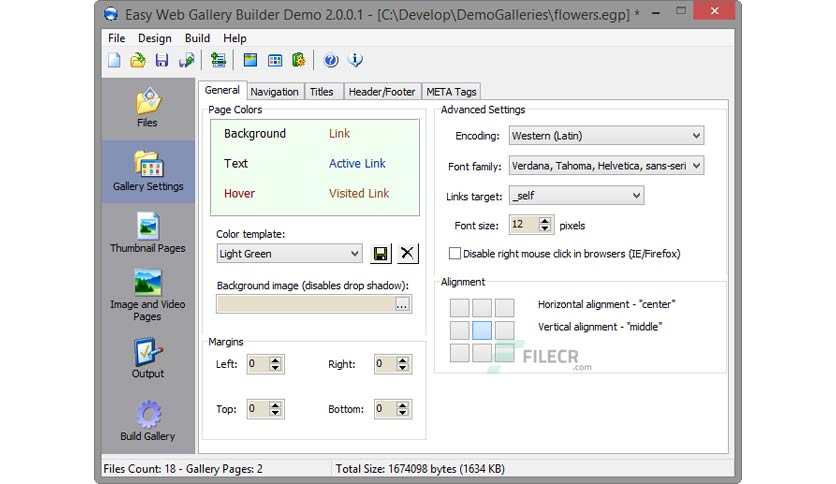Disable right mouse click checkbox
Screen dimensions: 836x484
click(x=455, y=253)
